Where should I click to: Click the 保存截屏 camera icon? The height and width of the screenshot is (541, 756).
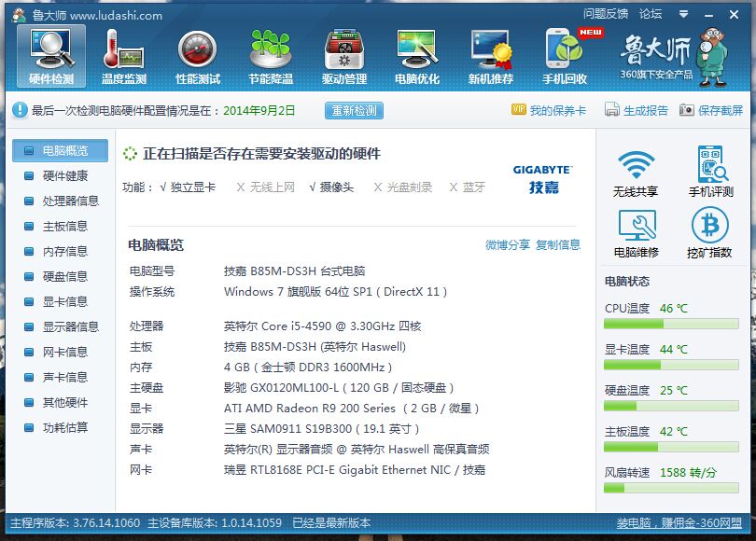[x=687, y=110]
